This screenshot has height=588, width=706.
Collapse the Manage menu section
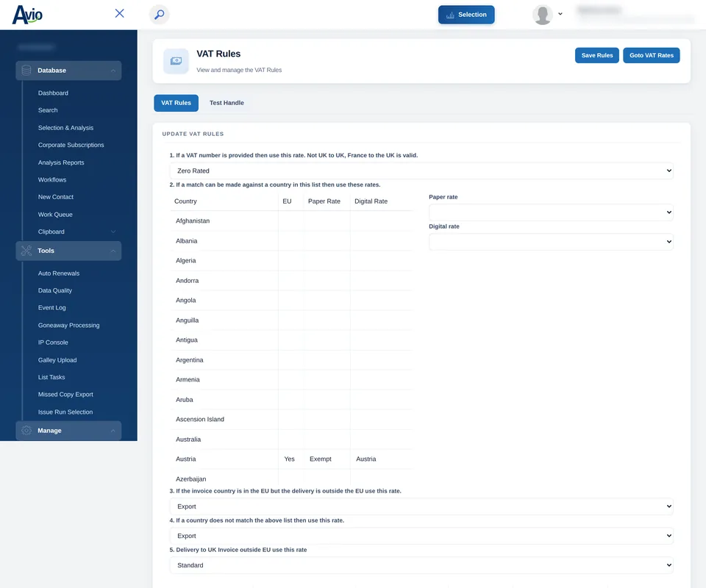click(113, 431)
